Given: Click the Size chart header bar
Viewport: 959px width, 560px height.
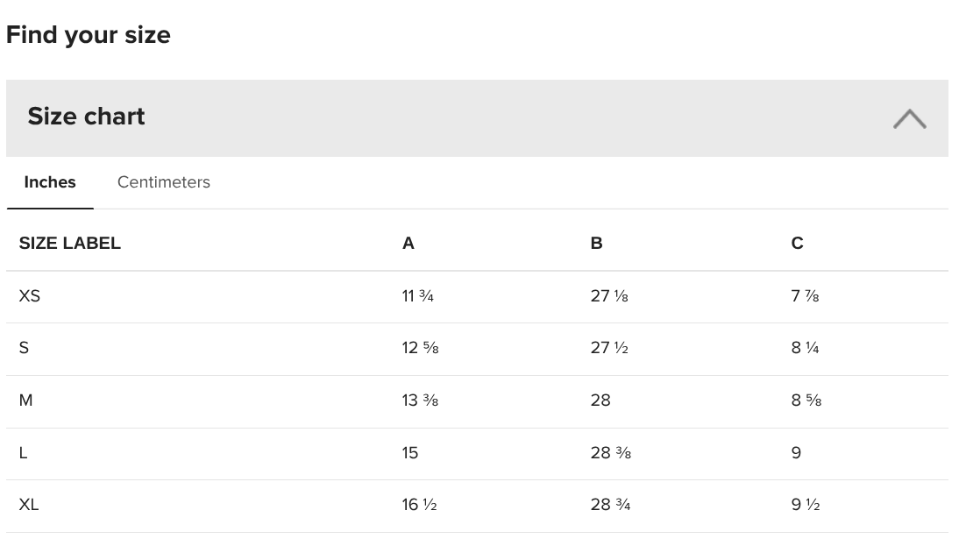Looking at the screenshot, I should tap(477, 118).
